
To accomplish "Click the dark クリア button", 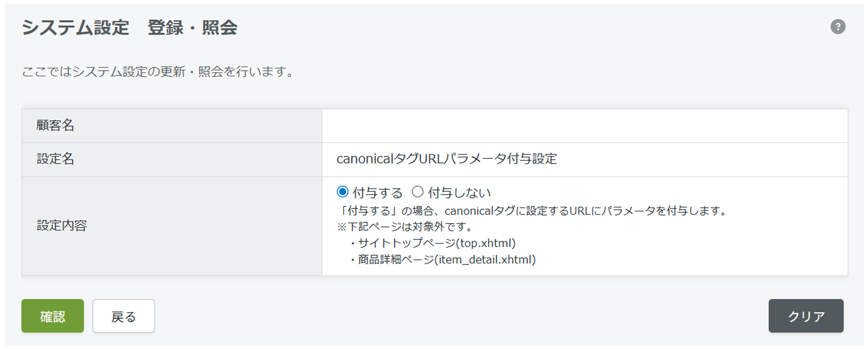I will click(805, 316).
